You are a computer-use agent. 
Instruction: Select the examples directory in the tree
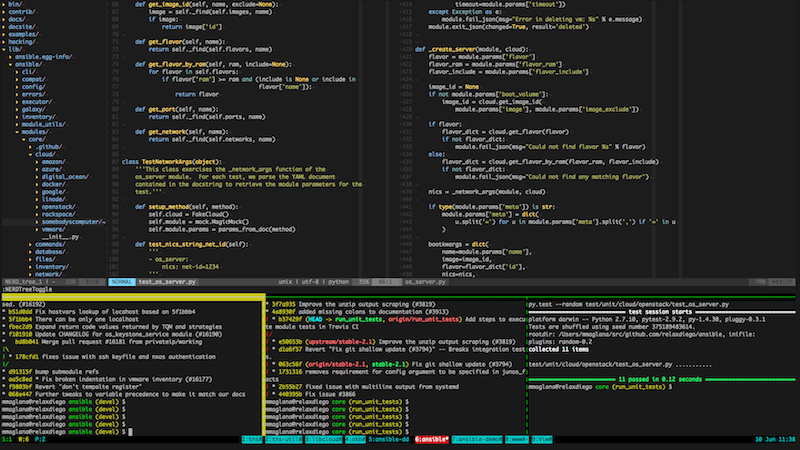coord(23,34)
